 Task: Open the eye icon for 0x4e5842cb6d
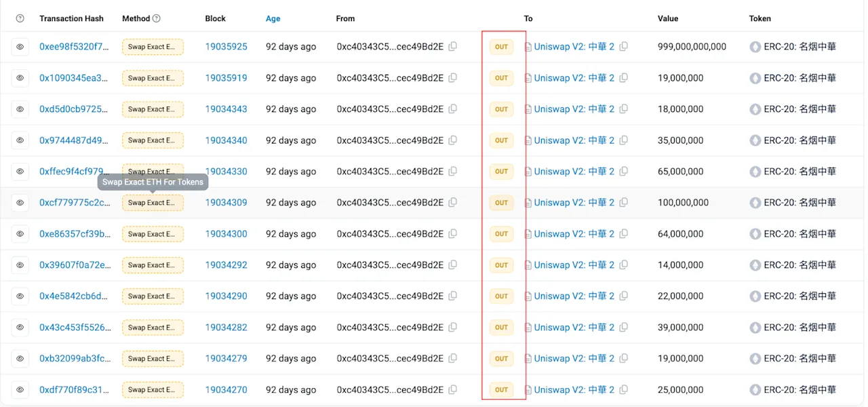coord(20,296)
